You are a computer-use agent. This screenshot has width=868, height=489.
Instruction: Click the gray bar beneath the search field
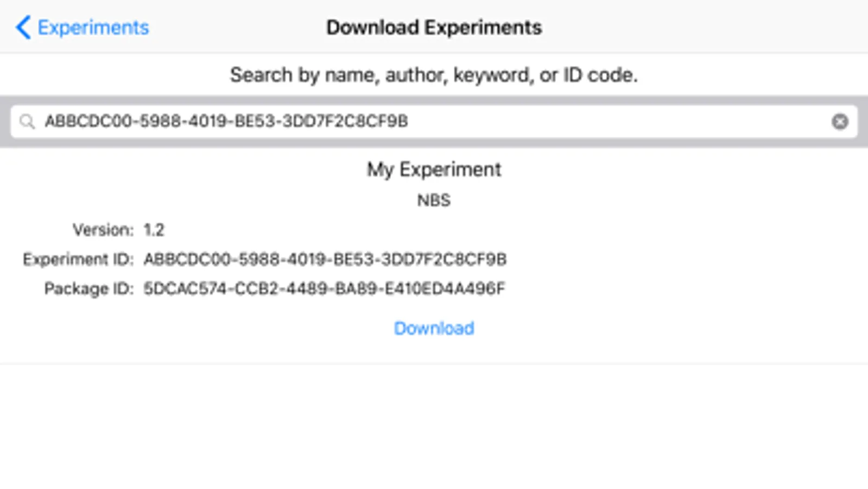point(434,143)
